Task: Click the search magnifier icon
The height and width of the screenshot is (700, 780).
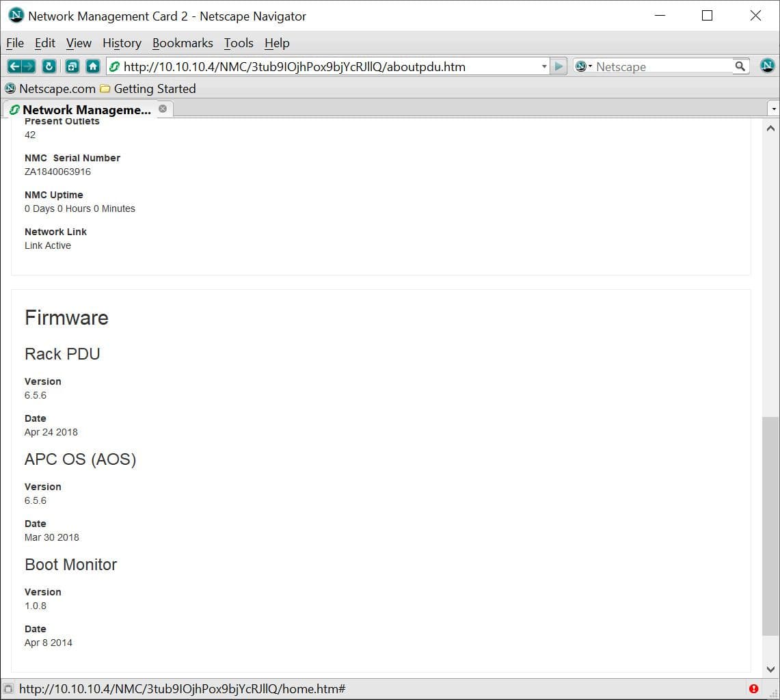Action: [x=740, y=66]
